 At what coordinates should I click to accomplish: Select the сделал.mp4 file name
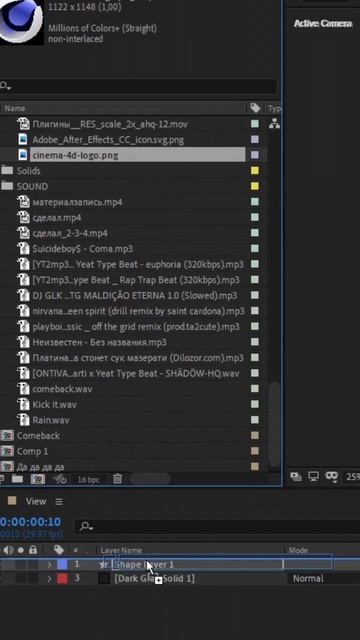[x=57, y=218]
